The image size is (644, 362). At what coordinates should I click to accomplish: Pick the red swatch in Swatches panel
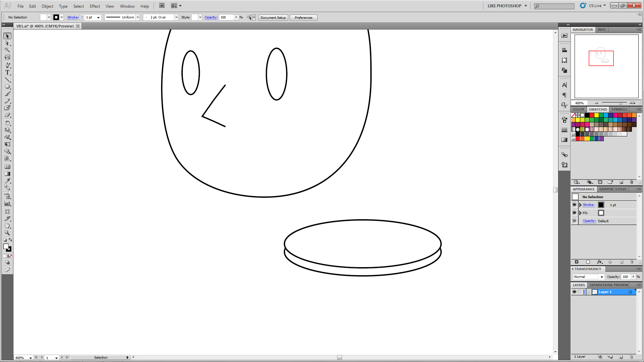[592, 115]
